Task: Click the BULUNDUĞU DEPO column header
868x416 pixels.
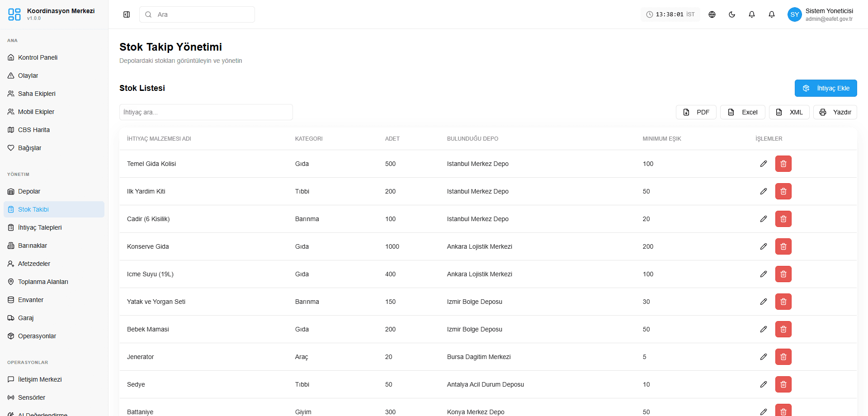Action: [x=472, y=139]
